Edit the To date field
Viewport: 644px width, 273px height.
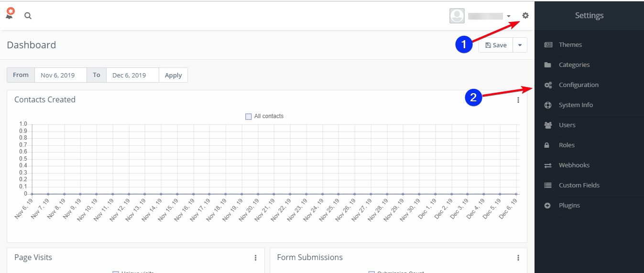132,75
